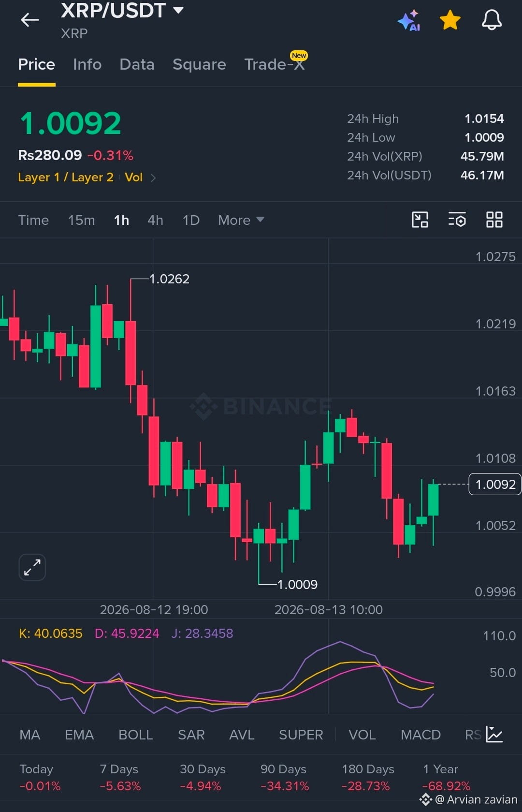The image size is (522, 812).
Task: Open the indicator chart-line settings icon
Action: click(x=494, y=734)
